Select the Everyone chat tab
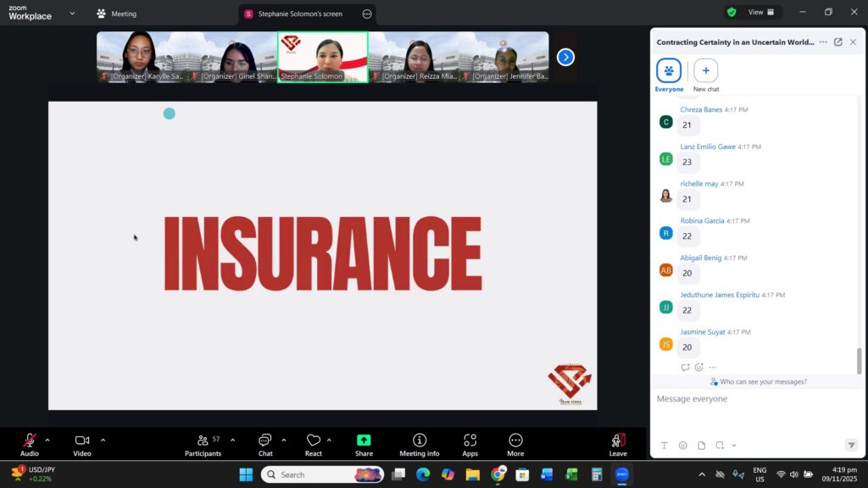This screenshot has height=488, width=868. point(669,71)
